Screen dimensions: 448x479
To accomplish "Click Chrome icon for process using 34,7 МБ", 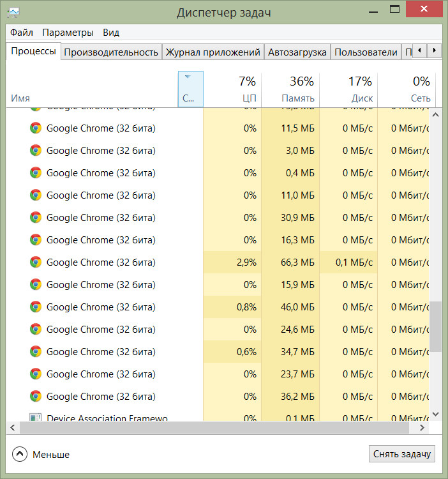I will click(36, 351).
